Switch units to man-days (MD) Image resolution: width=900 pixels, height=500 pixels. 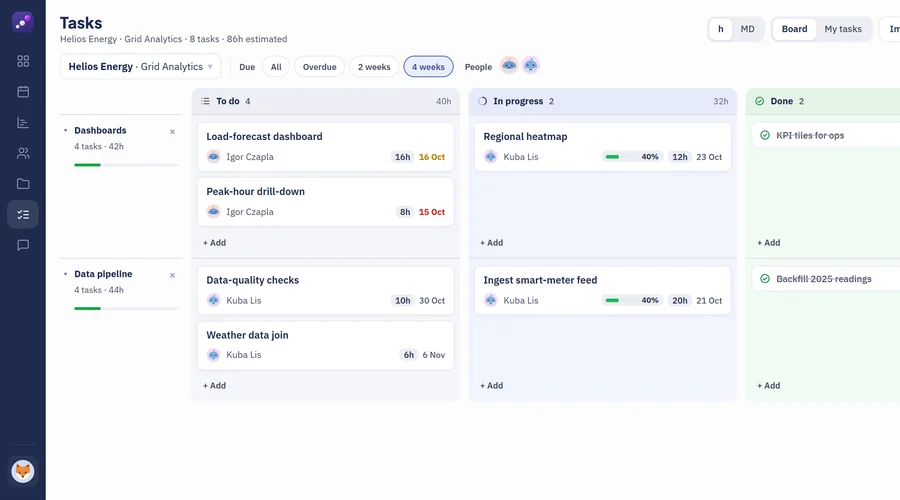pos(747,29)
